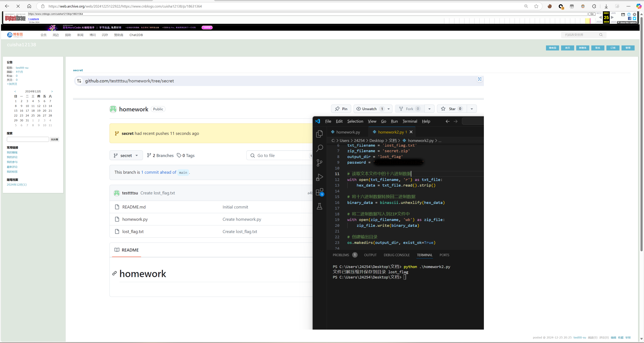Expand About this capture
The image size is (644, 343).
[627, 22]
